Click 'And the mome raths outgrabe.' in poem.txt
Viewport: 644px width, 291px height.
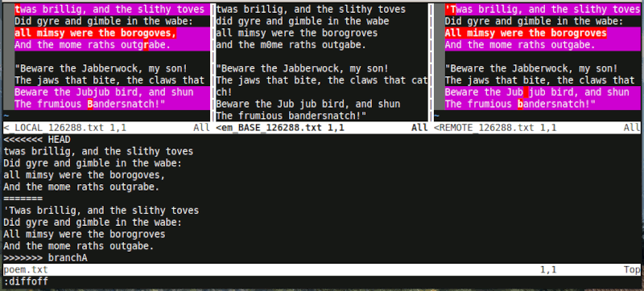pos(81,186)
